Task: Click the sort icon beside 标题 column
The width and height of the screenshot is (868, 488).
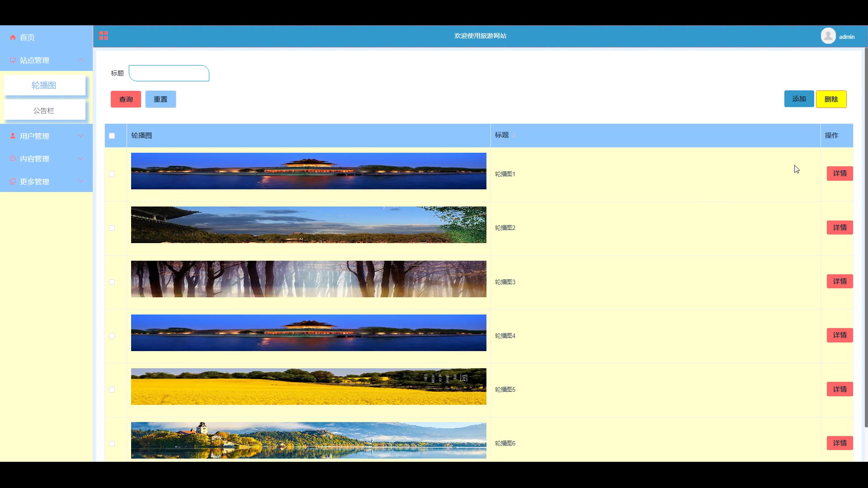Action: (514, 136)
